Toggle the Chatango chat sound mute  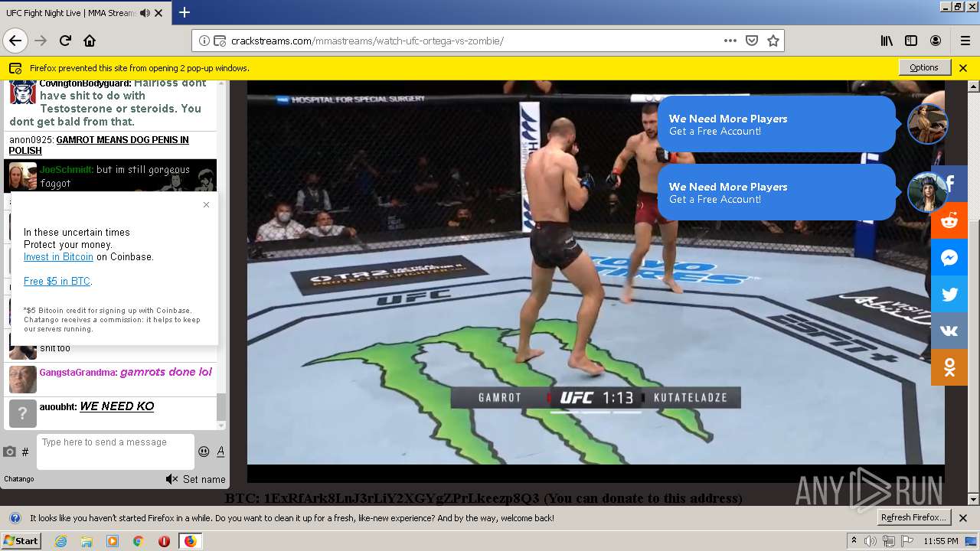pos(171,479)
